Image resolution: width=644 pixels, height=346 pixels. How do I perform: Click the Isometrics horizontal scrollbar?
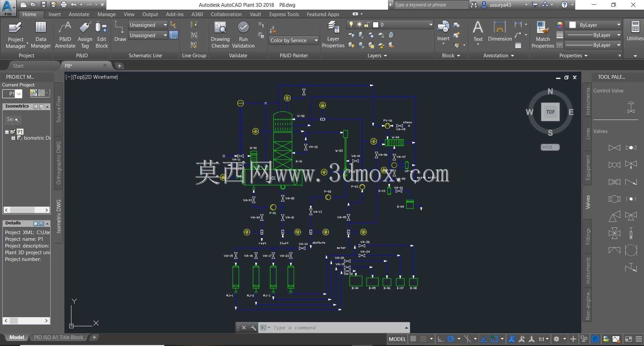pos(26,210)
